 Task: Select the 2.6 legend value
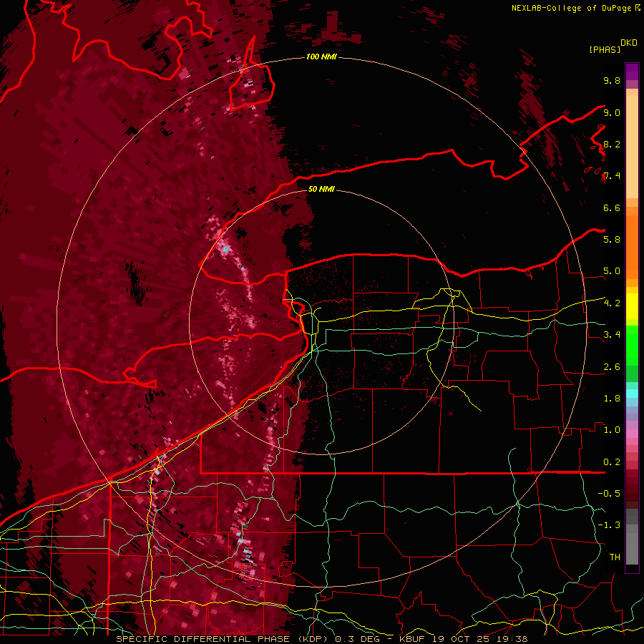point(612,367)
